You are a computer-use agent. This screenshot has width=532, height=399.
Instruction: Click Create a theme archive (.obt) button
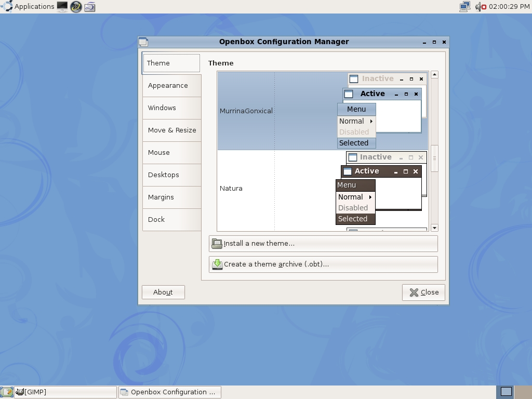pyautogui.click(x=323, y=264)
